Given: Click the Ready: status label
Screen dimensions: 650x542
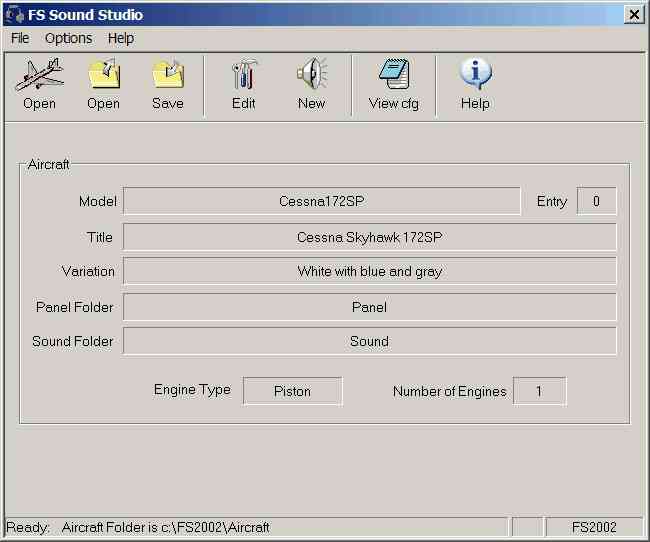Looking at the screenshot, I should point(28,527).
